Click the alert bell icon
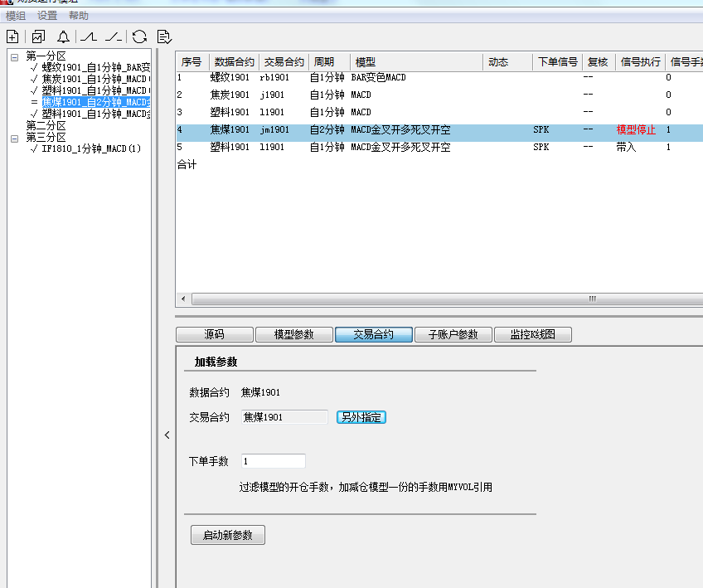This screenshot has width=703, height=588. pos(63,36)
